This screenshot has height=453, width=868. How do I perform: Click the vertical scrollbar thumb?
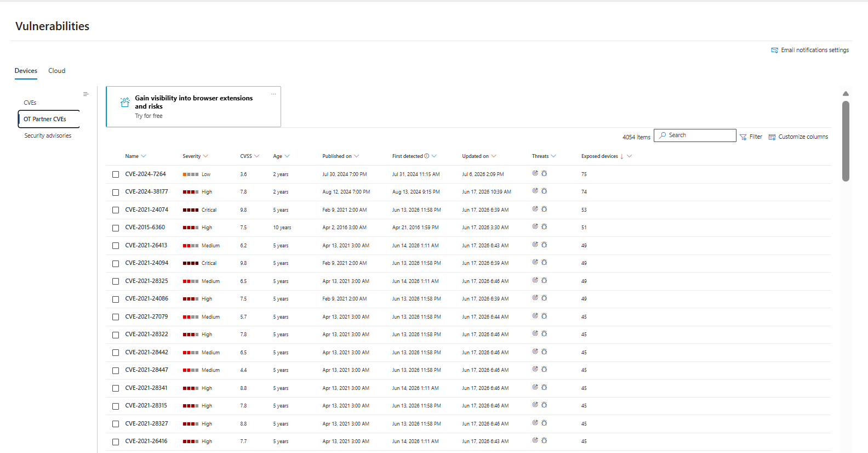[846, 141]
